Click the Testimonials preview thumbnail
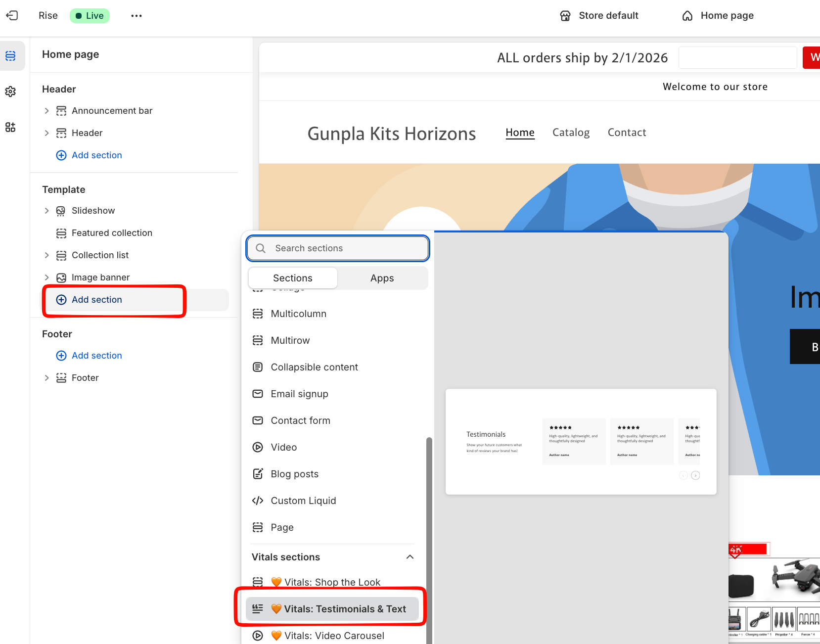The image size is (820, 644). coord(581,442)
